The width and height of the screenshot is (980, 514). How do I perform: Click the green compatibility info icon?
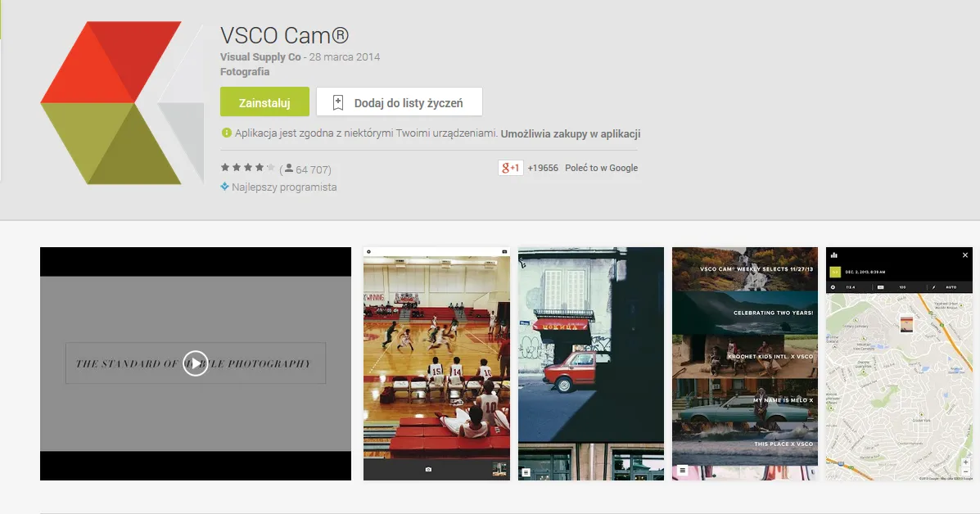click(226, 133)
